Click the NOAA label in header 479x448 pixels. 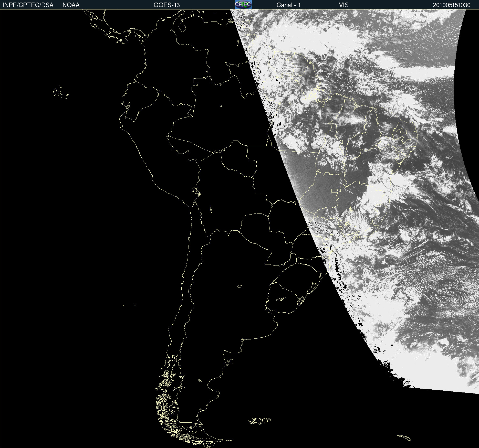click(71, 5)
